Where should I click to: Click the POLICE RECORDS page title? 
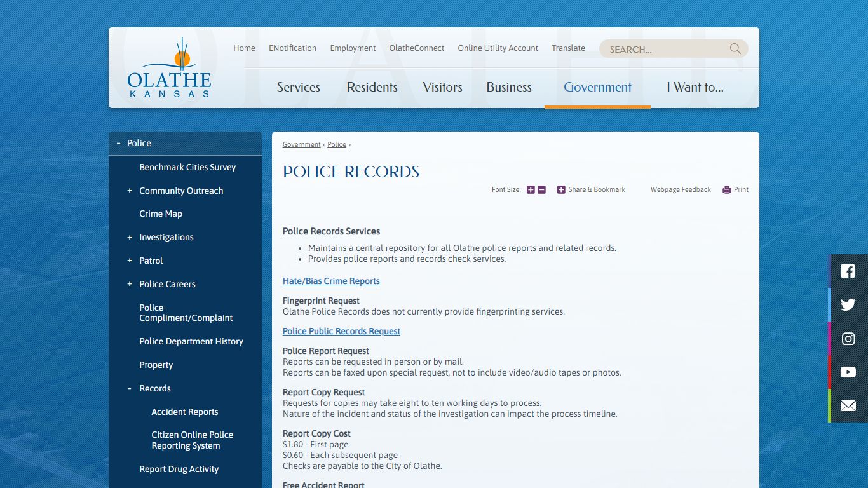tap(351, 172)
